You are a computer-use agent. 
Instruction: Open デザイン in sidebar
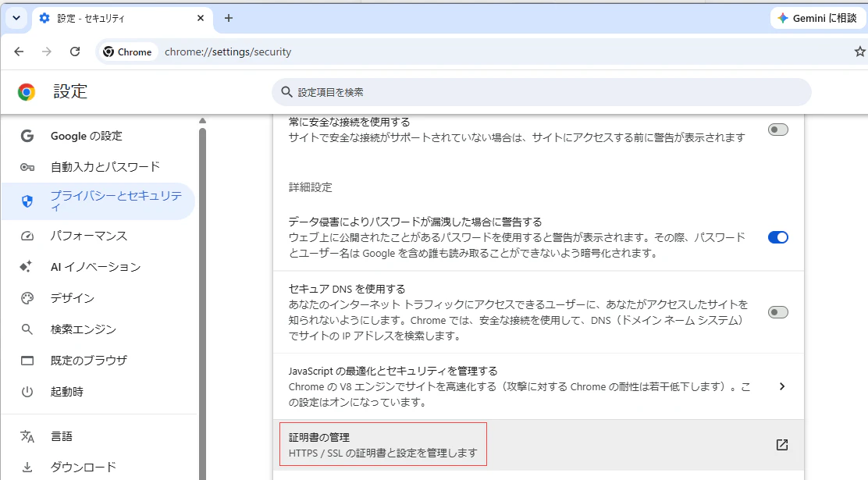click(x=98, y=298)
